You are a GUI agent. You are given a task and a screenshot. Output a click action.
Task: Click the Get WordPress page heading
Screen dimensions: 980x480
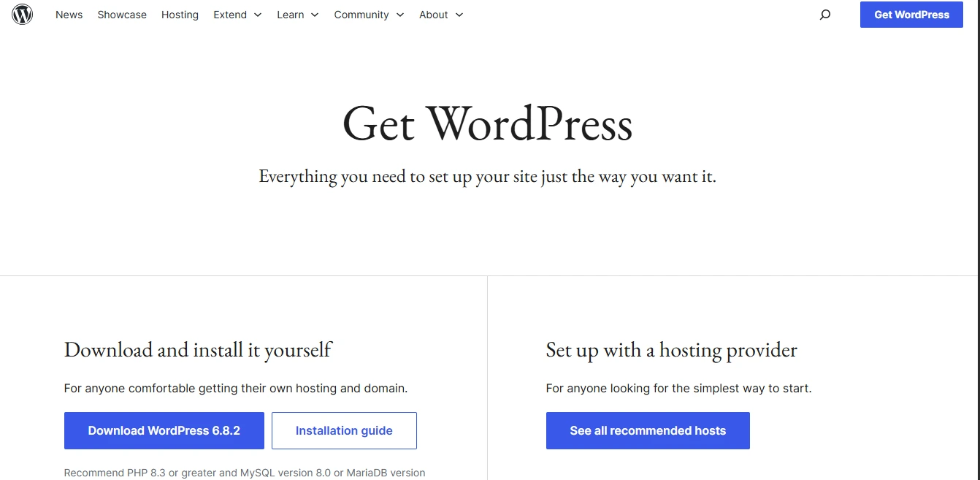[487, 124]
